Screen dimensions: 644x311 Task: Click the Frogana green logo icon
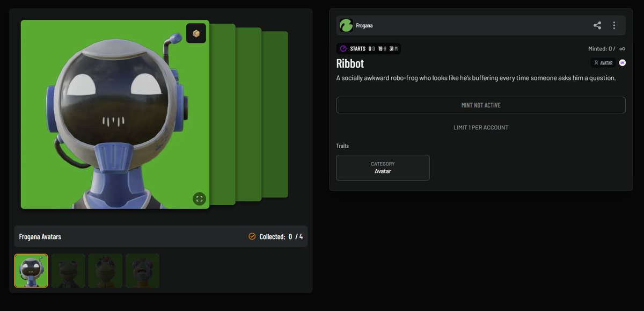point(346,25)
